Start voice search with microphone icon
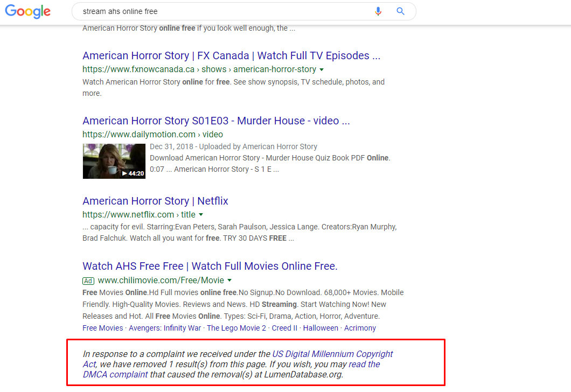The image size is (571, 392). point(378,11)
